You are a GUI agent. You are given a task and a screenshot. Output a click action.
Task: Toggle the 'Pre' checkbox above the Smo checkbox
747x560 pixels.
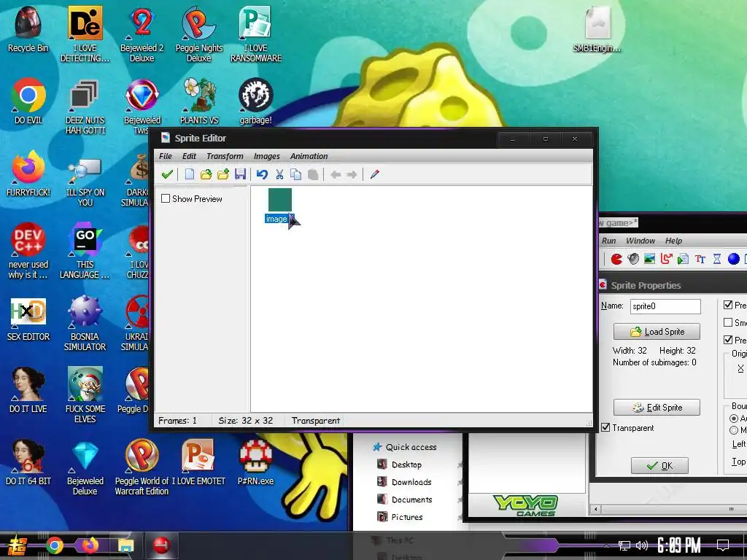(x=728, y=305)
